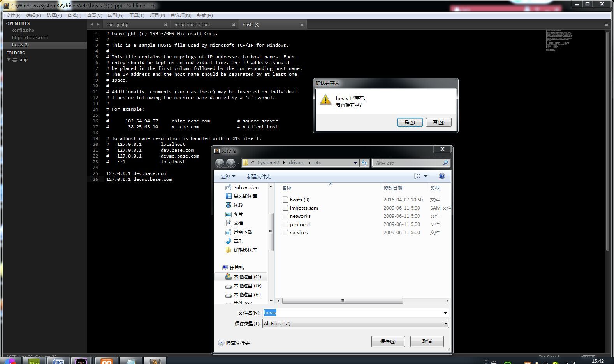Select the 本地磁盘 (D:) drive icon
Image resolution: width=614 pixels, height=364 pixels.
(x=229, y=286)
